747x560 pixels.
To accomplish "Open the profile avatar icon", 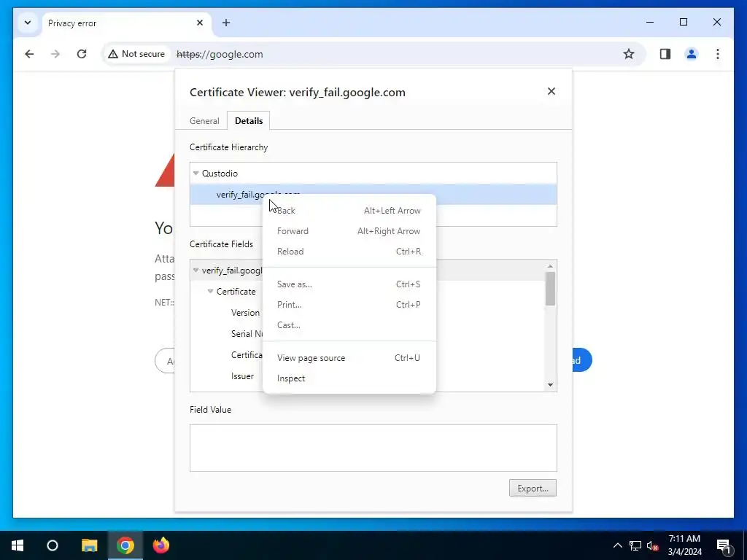I will pos(692,54).
